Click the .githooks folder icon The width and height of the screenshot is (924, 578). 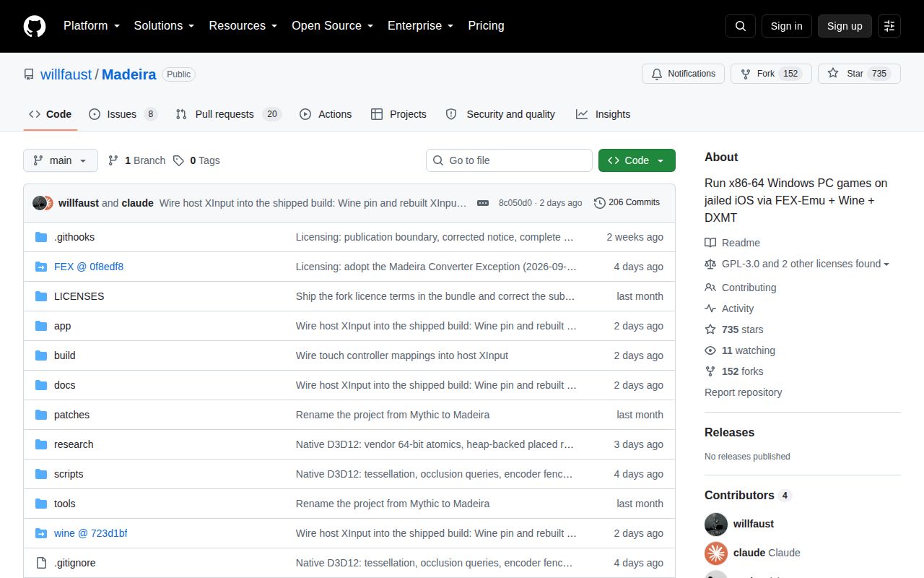pyautogui.click(x=41, y=237)
